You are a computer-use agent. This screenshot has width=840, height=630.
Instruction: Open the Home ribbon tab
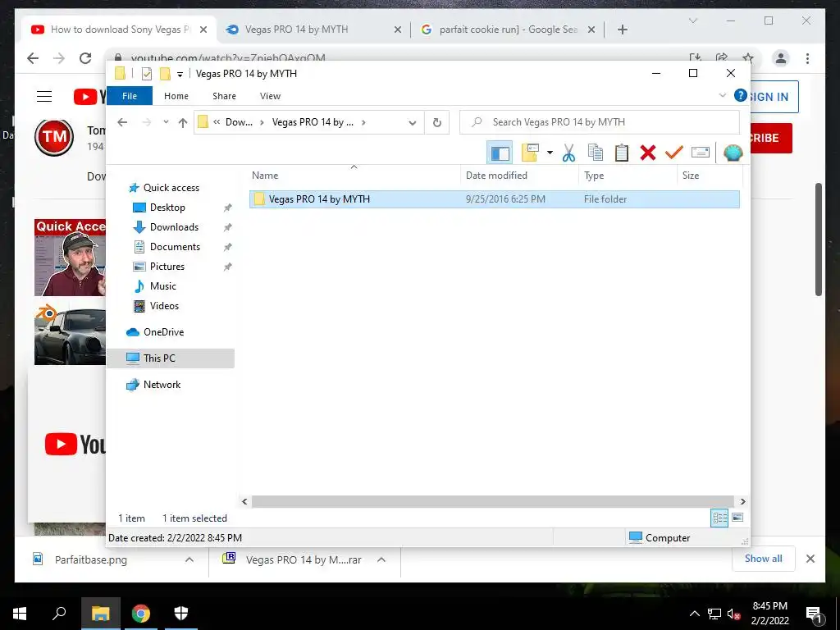pos(176,96)
